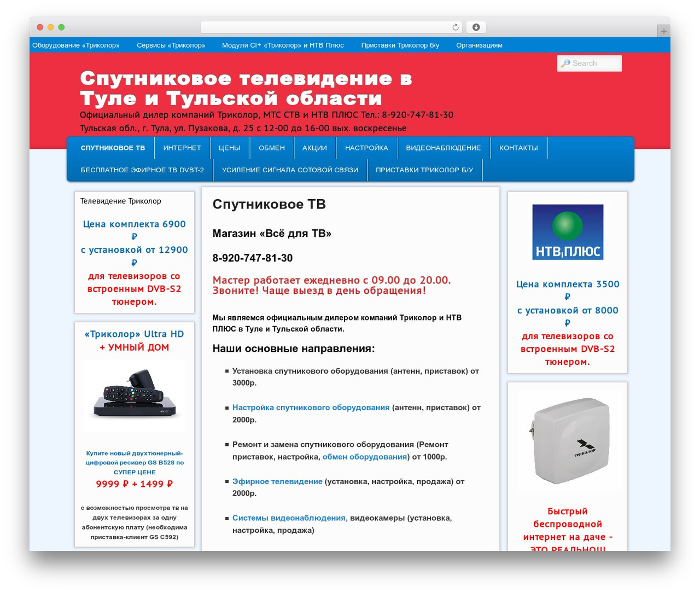Image resolution: width=700 pixels, height=593 pixels.
Task: Open the «Эфирное телевидение» link
Action: [x=277, y=481]
